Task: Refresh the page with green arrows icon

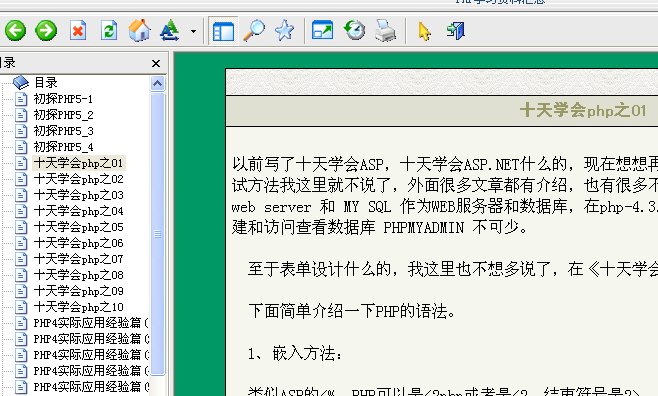Action: [109, 30]
